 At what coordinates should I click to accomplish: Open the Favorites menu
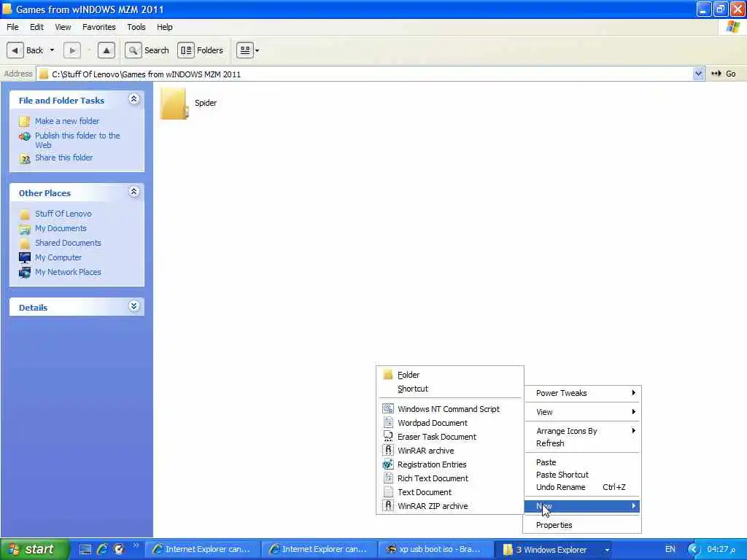click(99, 27)
